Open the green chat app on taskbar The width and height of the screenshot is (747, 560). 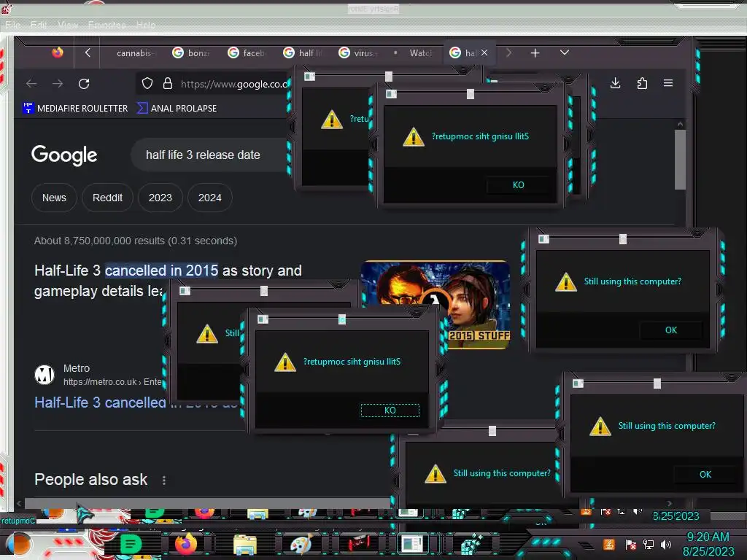click(x=131, y=544)
